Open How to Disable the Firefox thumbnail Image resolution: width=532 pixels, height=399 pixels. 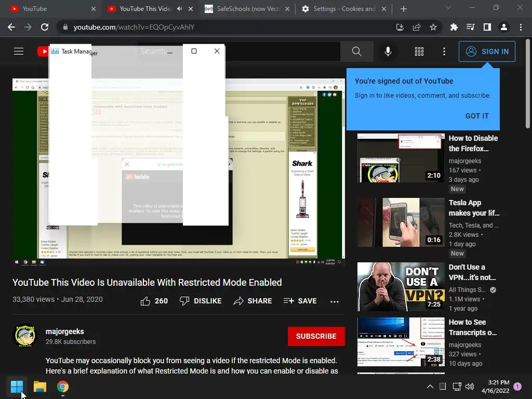[x=401, y=158]
